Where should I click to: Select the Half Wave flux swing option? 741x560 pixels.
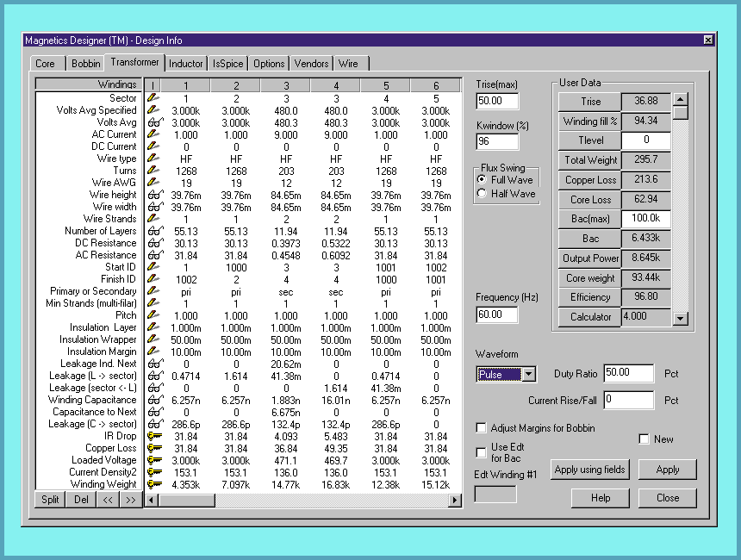(482, 194)
